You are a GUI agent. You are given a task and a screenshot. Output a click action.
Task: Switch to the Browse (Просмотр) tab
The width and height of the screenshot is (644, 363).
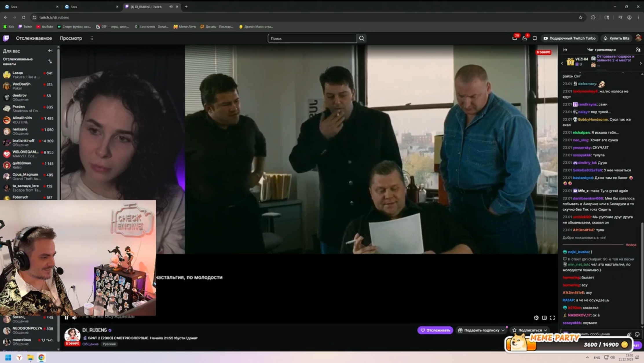tap(71, 38)
